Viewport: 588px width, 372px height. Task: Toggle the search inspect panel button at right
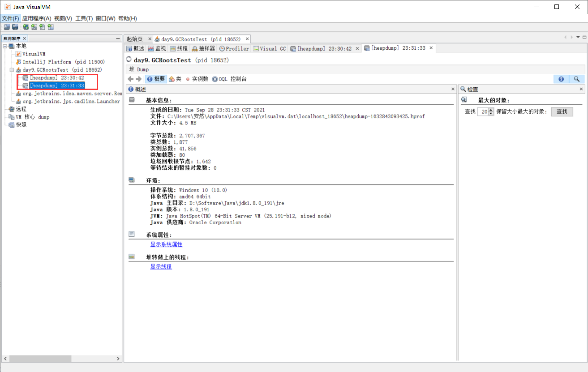[576, 79]
